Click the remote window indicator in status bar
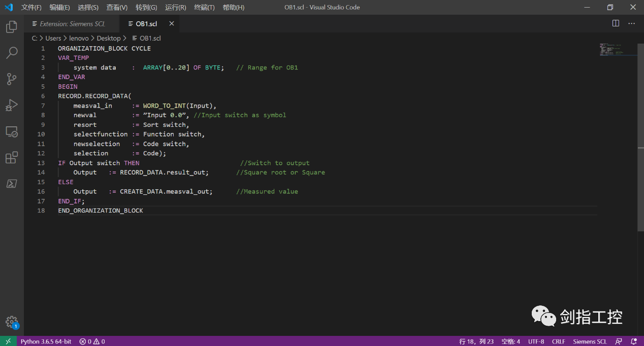 [8, 341]
